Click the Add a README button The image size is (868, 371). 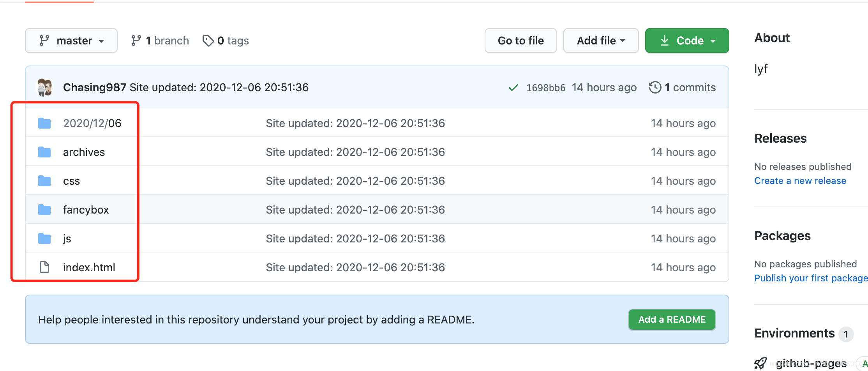(x=672, y=320)
